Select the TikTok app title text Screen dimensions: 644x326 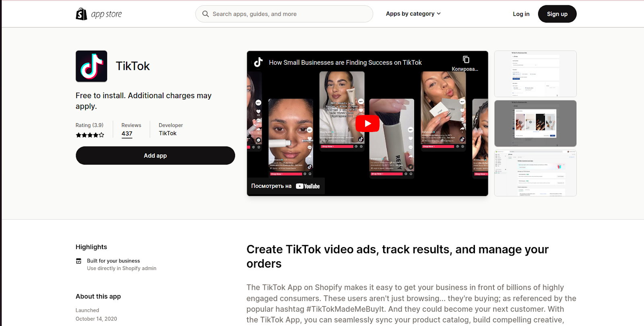[x=133, y=66]
